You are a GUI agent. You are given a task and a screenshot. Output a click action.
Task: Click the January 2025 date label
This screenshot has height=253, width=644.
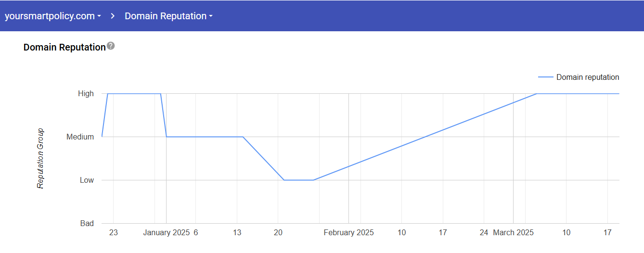[x=167, y=233]
